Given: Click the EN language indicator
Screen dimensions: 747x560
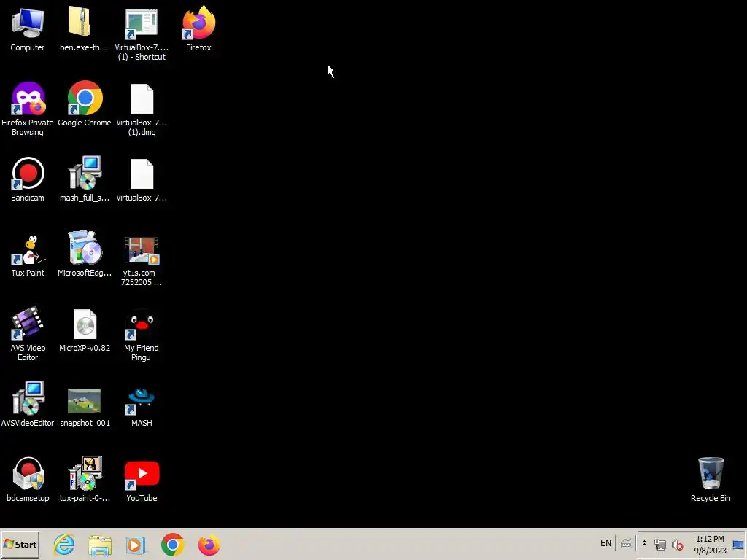Looking at the screenshot, I should click(605, 543).
